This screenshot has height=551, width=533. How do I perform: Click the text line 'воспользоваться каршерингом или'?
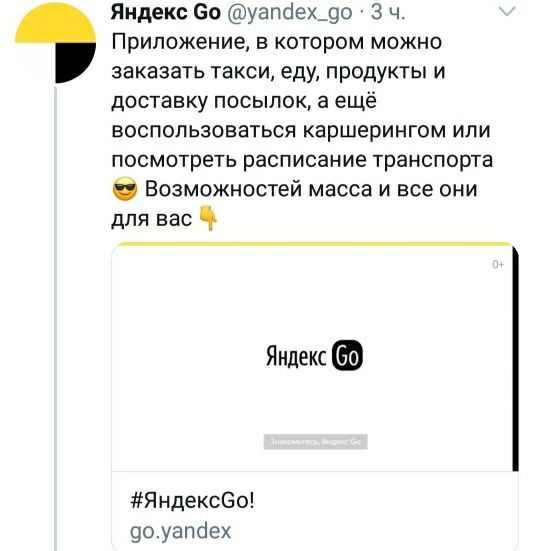point(301,130)
